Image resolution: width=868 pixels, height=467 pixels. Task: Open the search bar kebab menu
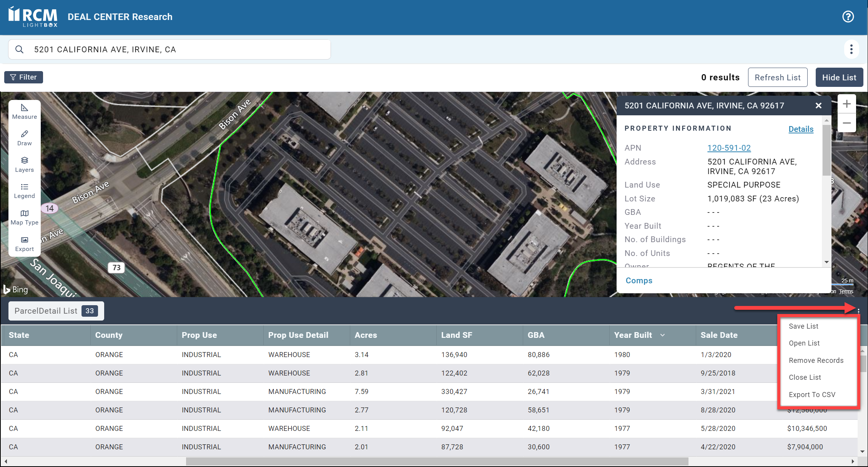pos(851,49)
